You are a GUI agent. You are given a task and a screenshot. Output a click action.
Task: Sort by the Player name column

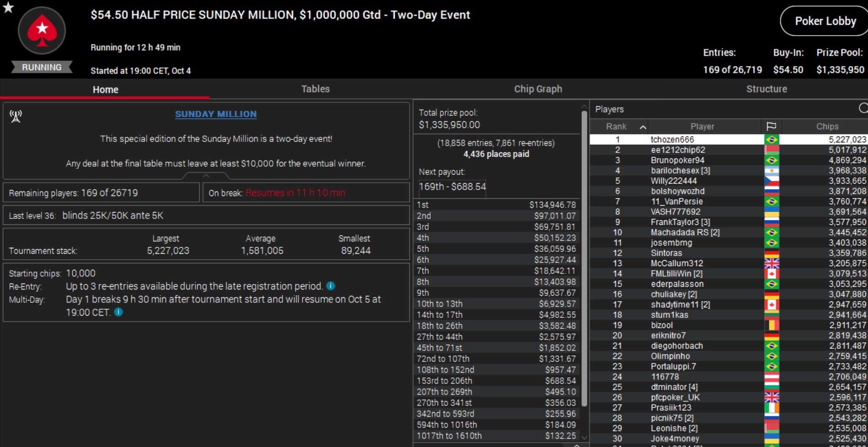click(x=702, y=126)
